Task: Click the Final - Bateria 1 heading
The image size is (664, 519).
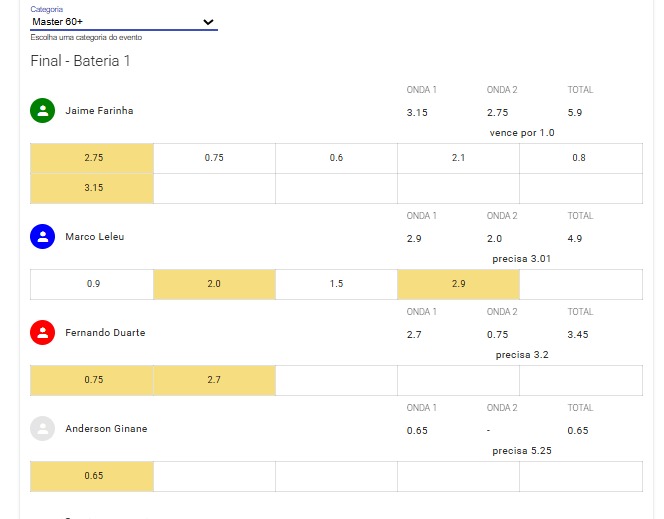Action: tap(80, 61)
